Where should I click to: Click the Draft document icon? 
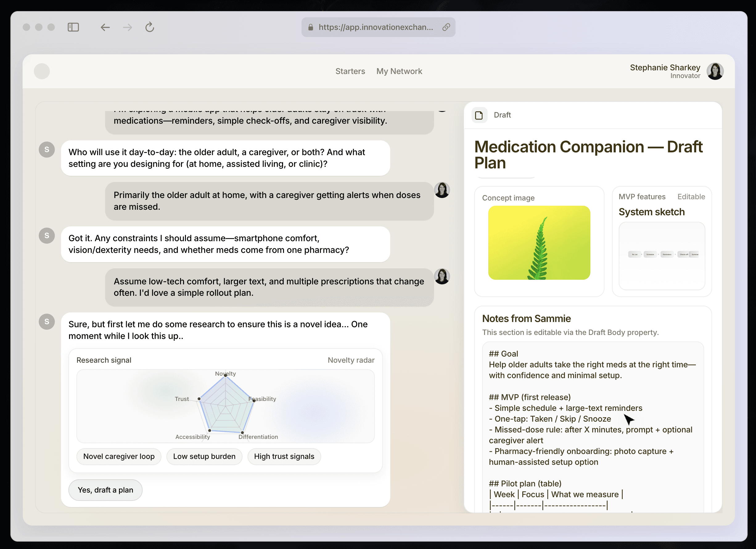point(479,115)
